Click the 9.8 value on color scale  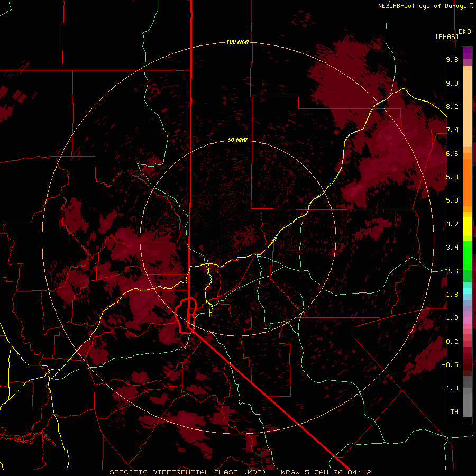tap(452, 59)
